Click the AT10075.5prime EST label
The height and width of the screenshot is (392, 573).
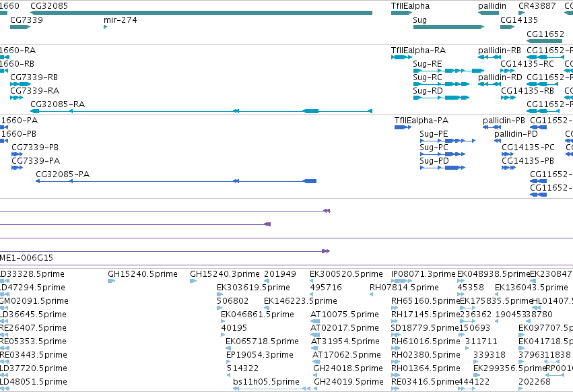(x=345, y=315)
